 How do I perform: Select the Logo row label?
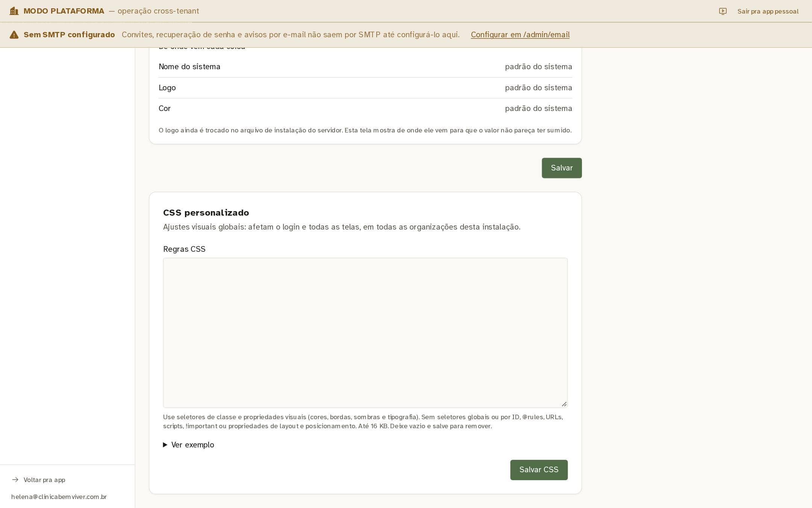[167, 88]
